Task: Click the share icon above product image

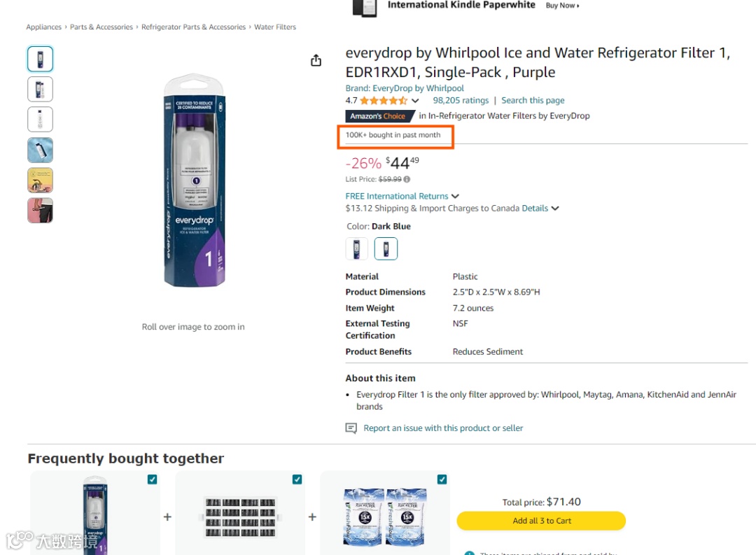Action: [316, 60]
